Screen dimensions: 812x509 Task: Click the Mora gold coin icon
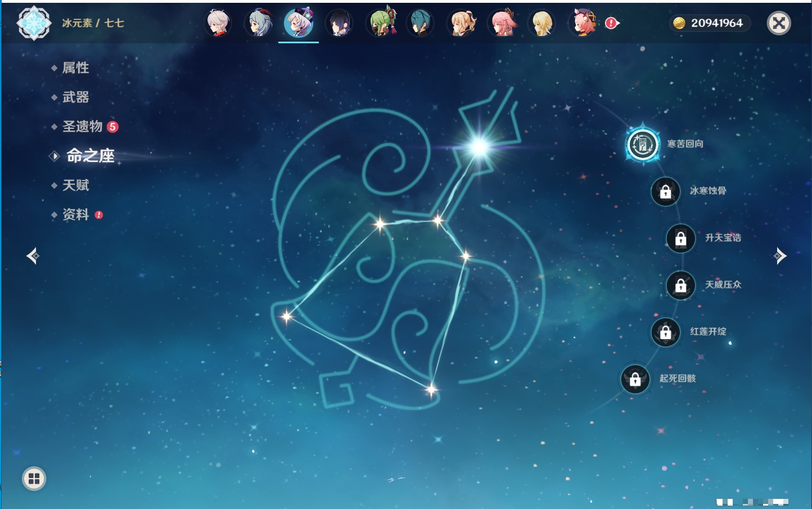click(x=679, y=23)
